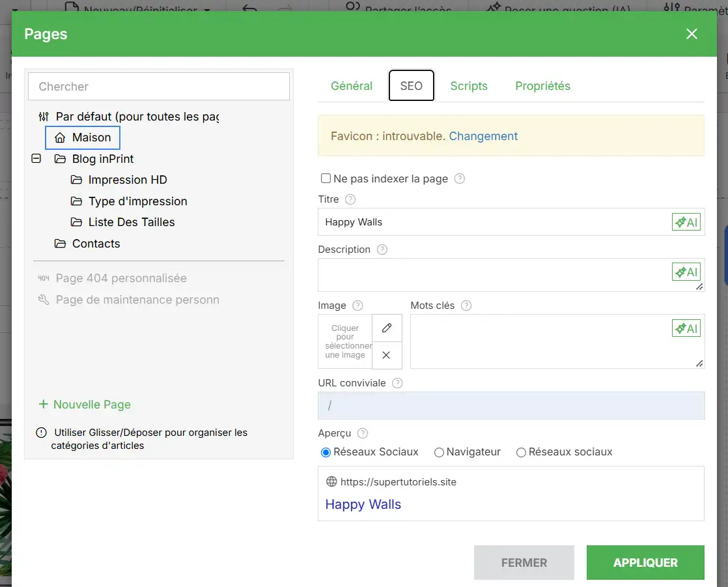The width and height of the screenshot is (728, 587).
Task: Click the sliders icon beside Par défaut
Action: 44,117
